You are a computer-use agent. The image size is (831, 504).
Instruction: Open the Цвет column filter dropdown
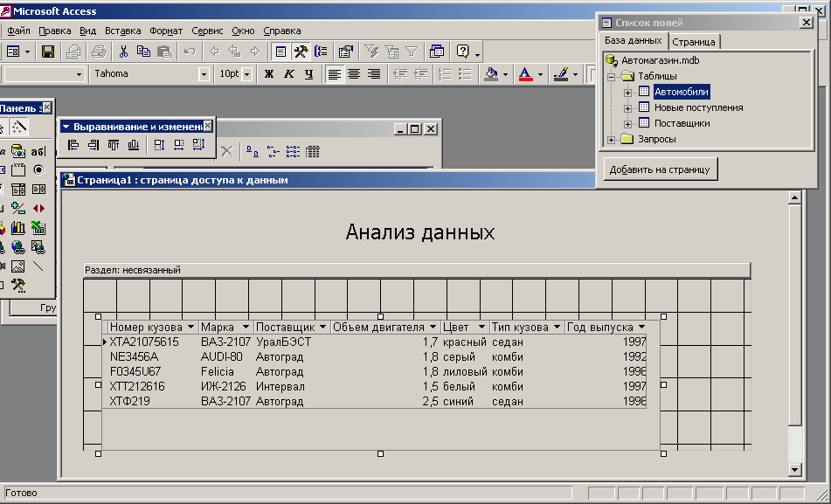pyautogui.click(x=481, y=327)
